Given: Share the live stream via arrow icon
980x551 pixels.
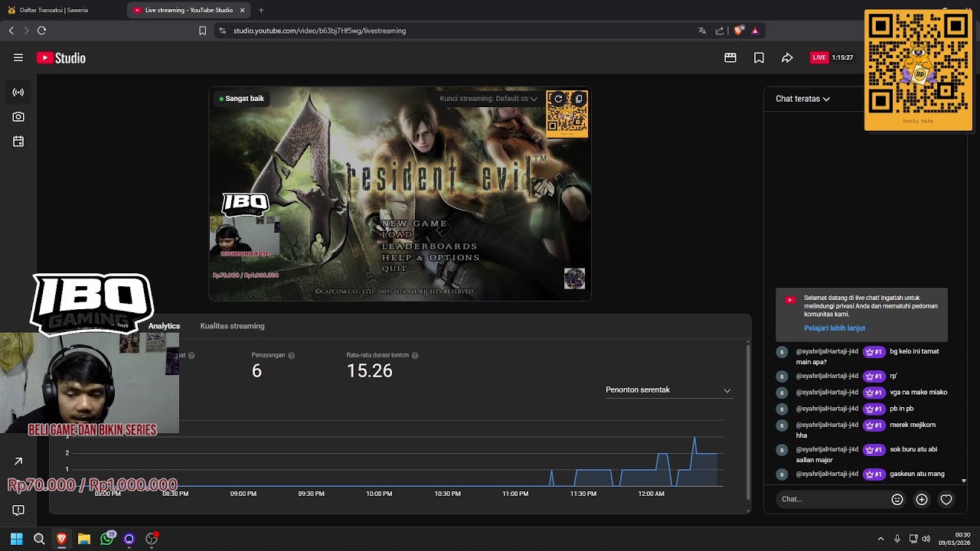Looking at the screenshot, I should point(787,57).
